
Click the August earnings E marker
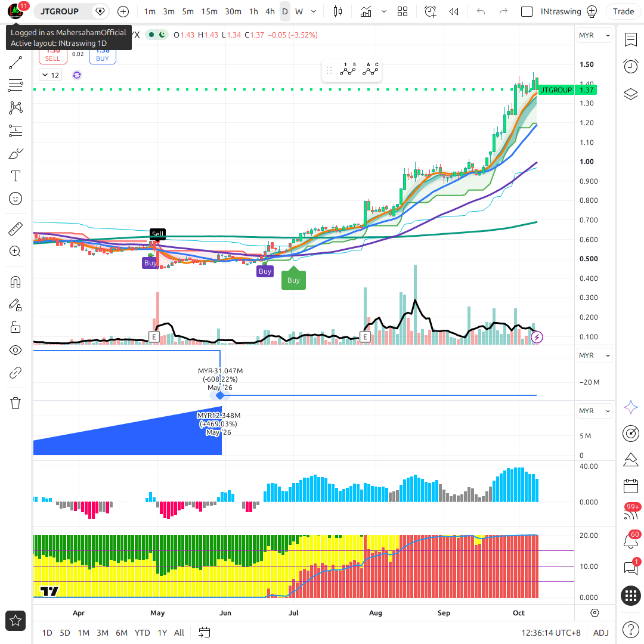pos(365,337)
